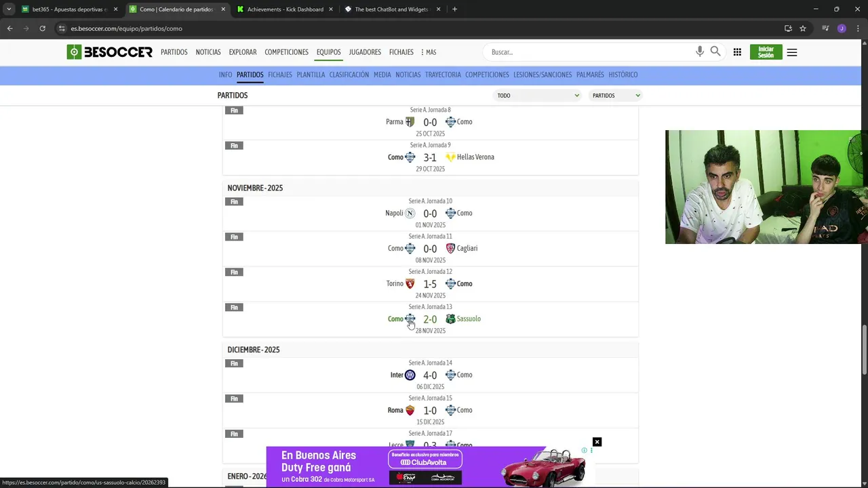The image size is (868, 488).
Task: Click Cagliari team crest
Action: [x=450, y=249]
